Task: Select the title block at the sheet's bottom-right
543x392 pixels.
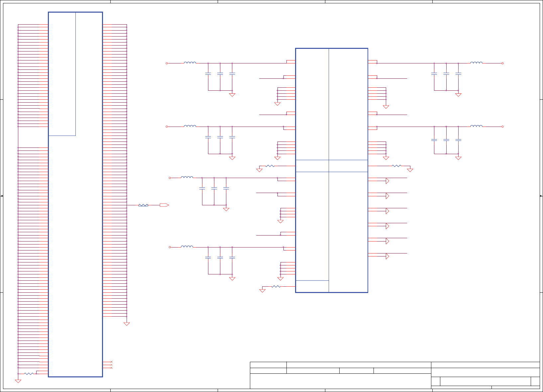Action: click(395, 375)
